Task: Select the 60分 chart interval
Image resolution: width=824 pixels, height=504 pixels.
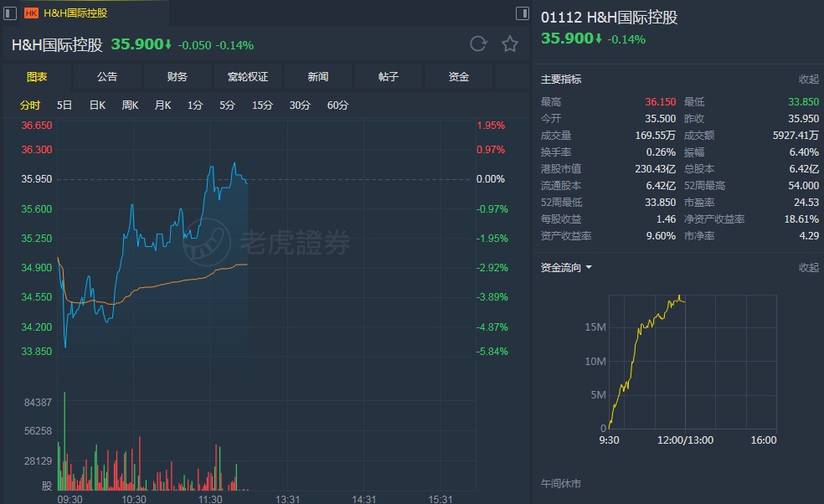Action: coord(338,105)
